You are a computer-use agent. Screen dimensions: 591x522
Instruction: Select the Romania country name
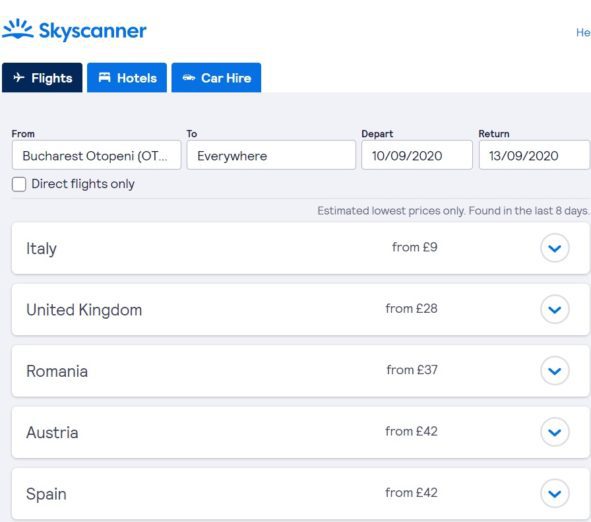pos(57,371)
